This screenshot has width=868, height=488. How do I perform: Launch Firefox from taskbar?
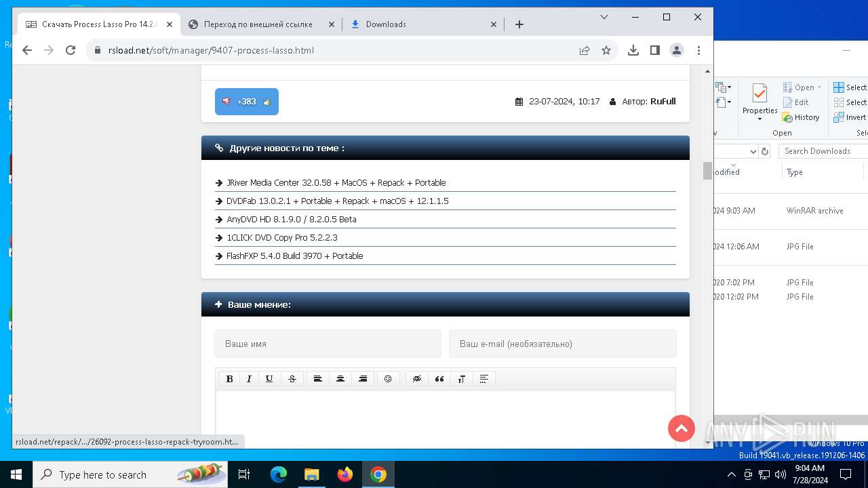(x=345, y=474)
